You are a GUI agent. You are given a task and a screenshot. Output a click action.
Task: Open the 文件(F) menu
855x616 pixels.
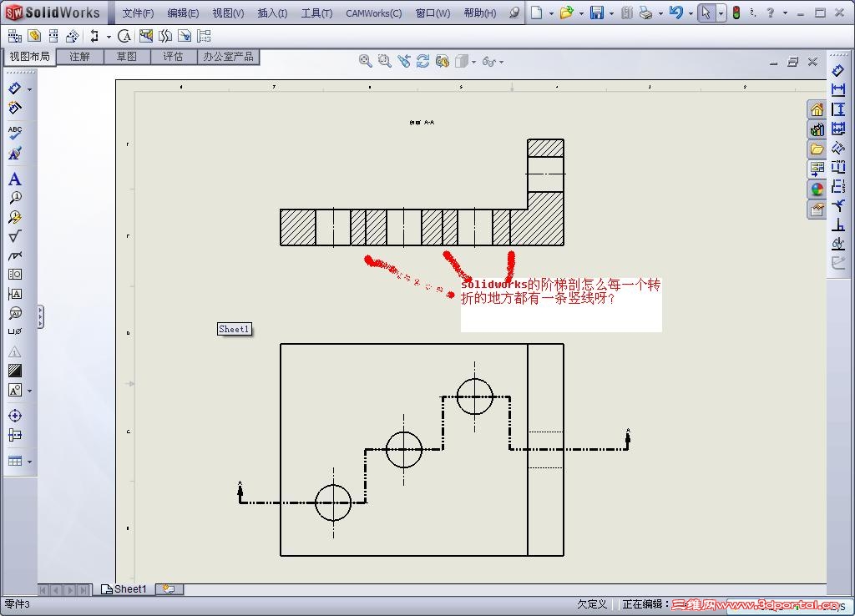(138, 13)
